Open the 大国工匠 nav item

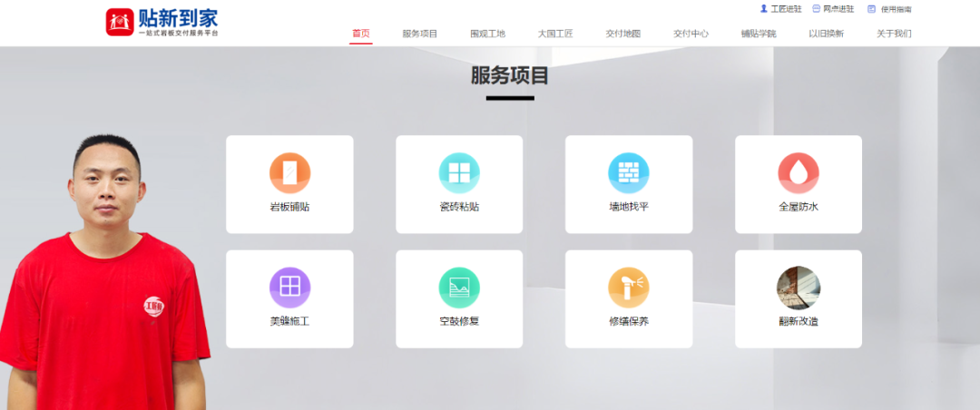coord(555,34)
